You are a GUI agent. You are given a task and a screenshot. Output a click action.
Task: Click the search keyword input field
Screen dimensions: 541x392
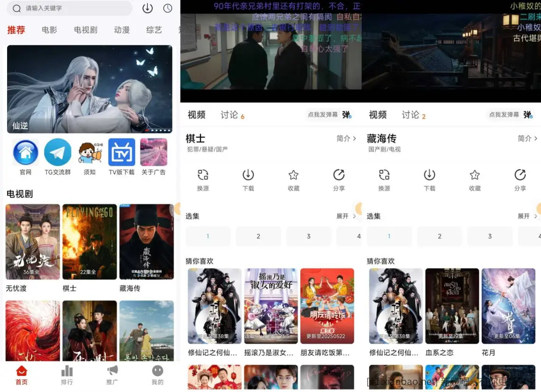(69, 8)
